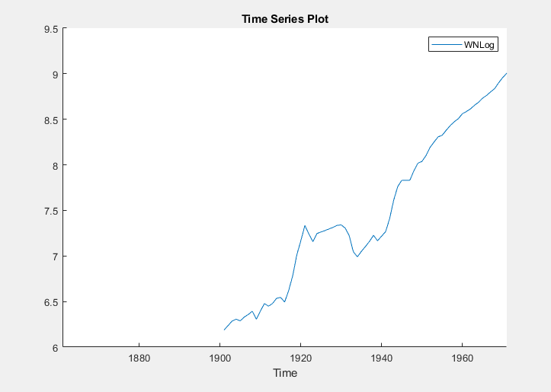Click the 1900 x-axis tick label
This screenshot has height=392, width=551.
pyautogui.click(x=219, y=358)
